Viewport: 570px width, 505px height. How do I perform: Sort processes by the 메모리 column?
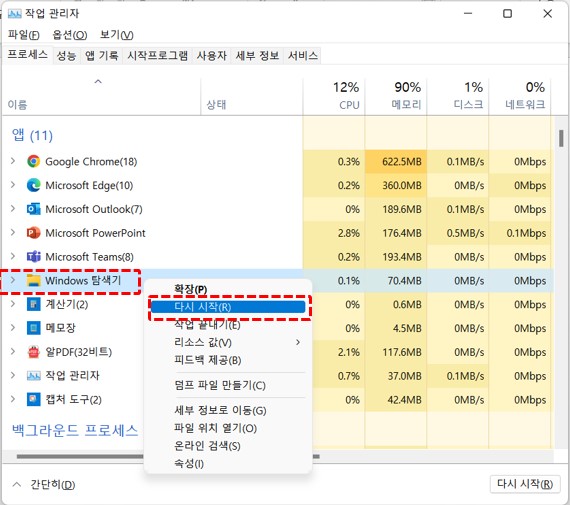point(396,97)
